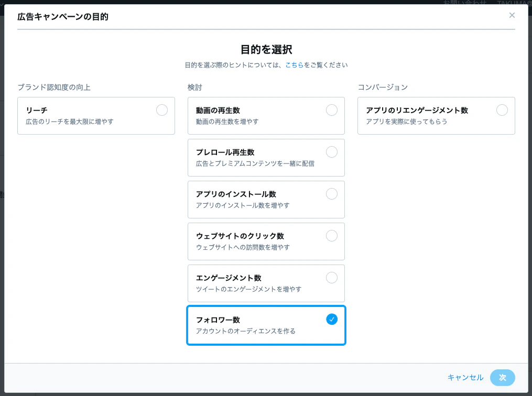Pick the アプリのインストール数 radio button

click(332, 194)
